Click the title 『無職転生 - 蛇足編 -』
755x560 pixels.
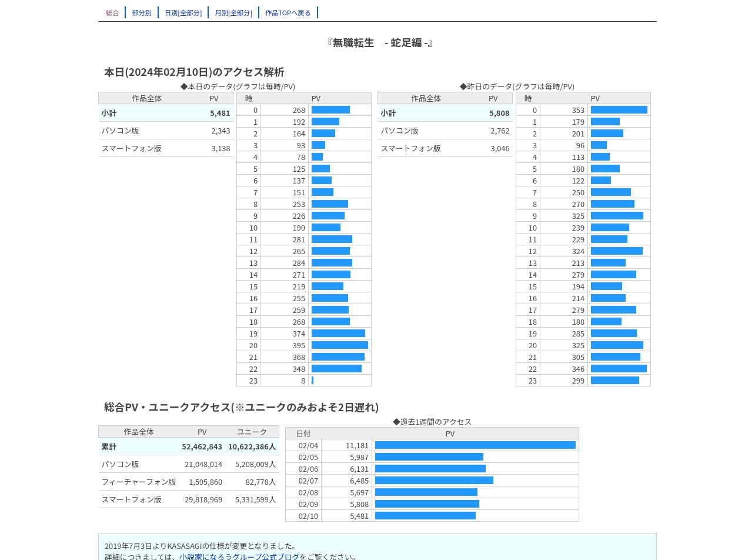pos(380,42)
